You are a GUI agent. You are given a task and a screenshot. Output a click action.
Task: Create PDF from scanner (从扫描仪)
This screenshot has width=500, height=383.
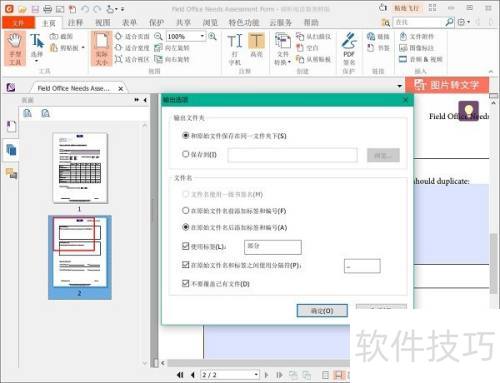click(x=314, y=36)
